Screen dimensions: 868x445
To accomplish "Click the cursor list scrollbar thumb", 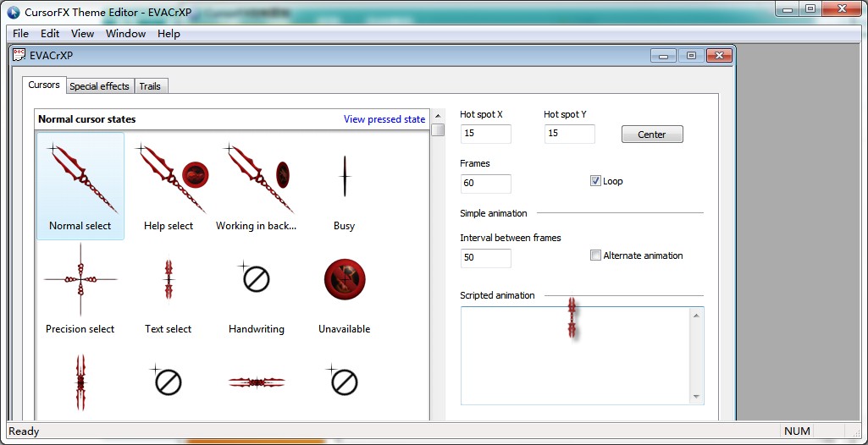I will [438, 130].
